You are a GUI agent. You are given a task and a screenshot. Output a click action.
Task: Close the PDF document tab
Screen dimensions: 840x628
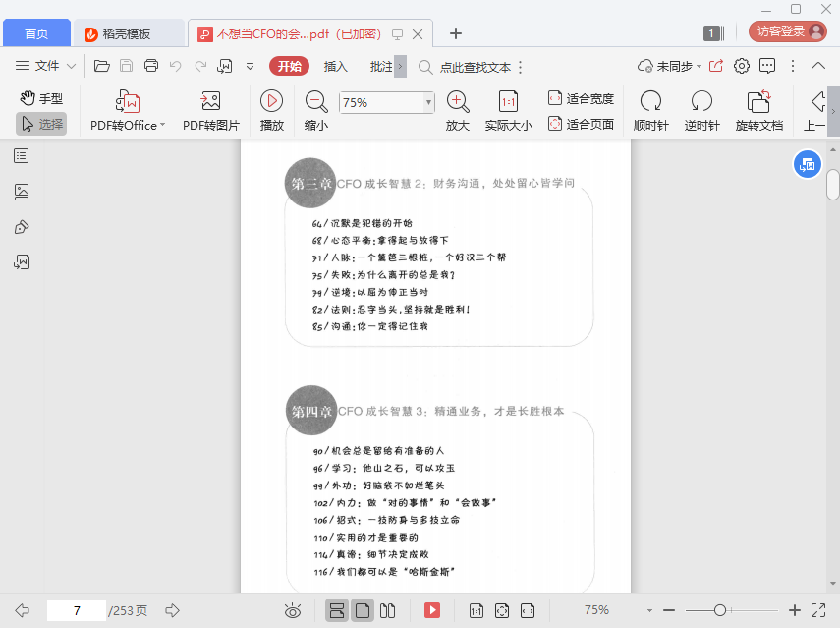[x=418, y=34]
